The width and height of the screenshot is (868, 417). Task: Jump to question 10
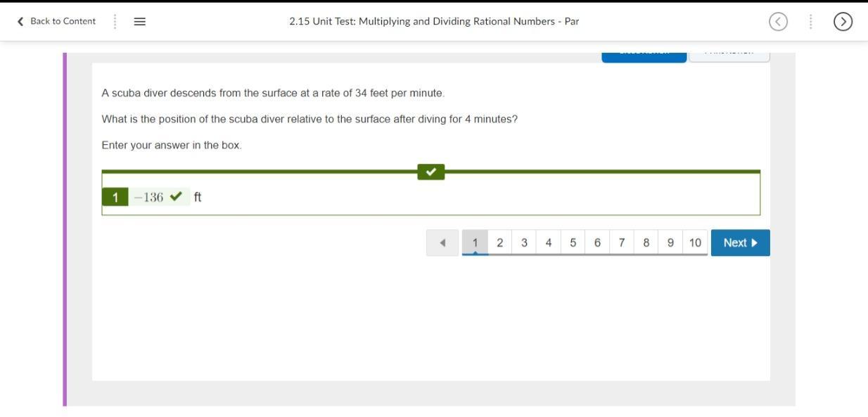click(x=695, y=243)
